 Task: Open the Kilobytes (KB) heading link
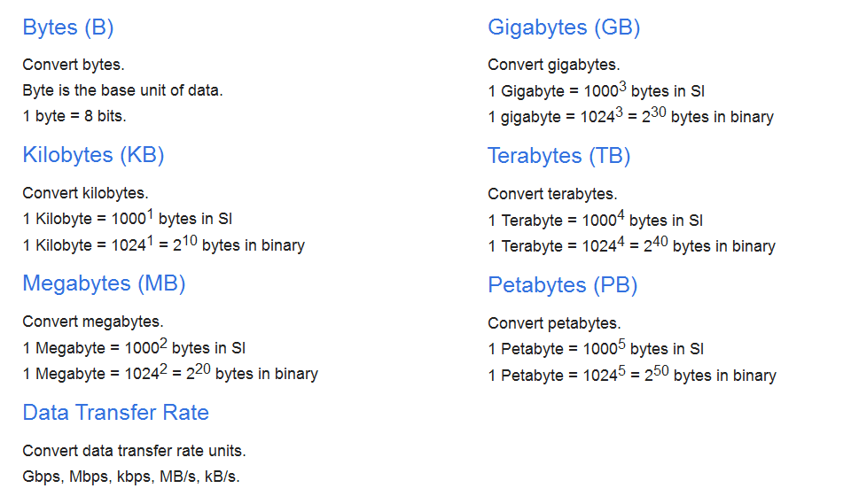[x=93, y=155]
